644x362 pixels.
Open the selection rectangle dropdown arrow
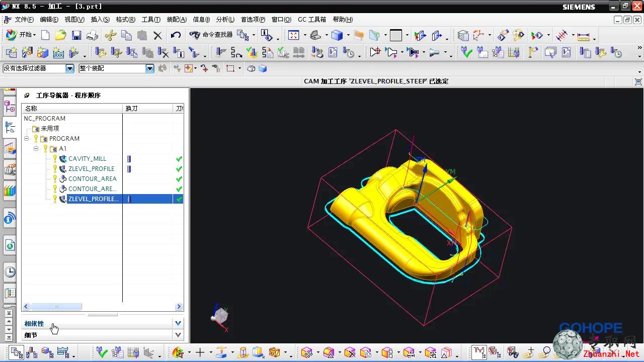tap(239, 68)
